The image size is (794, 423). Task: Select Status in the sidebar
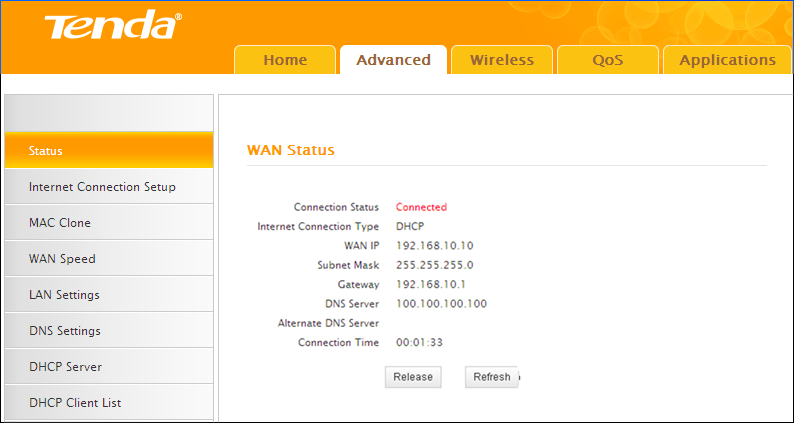[x=108, y=151]
